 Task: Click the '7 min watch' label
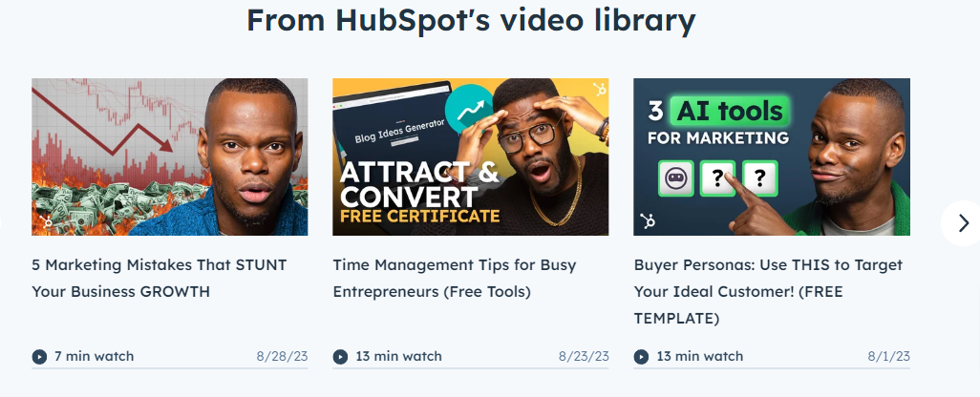pos(94,356)
